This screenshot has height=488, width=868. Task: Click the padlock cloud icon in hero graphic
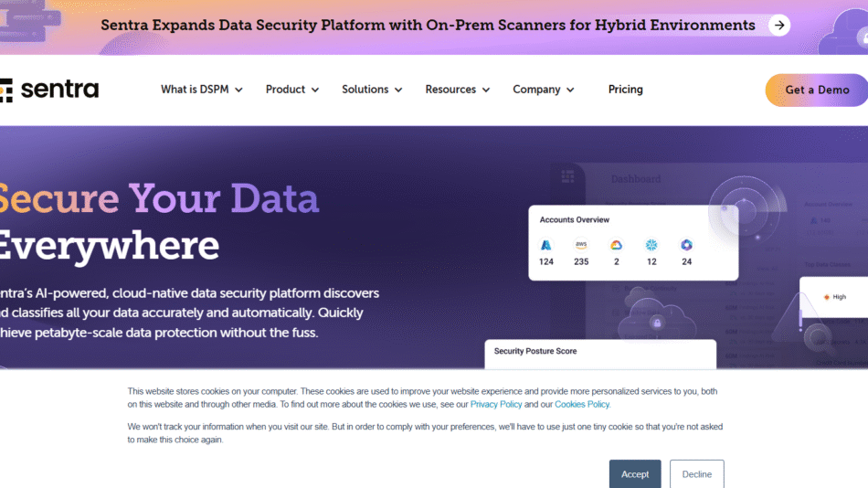[656, 322]
